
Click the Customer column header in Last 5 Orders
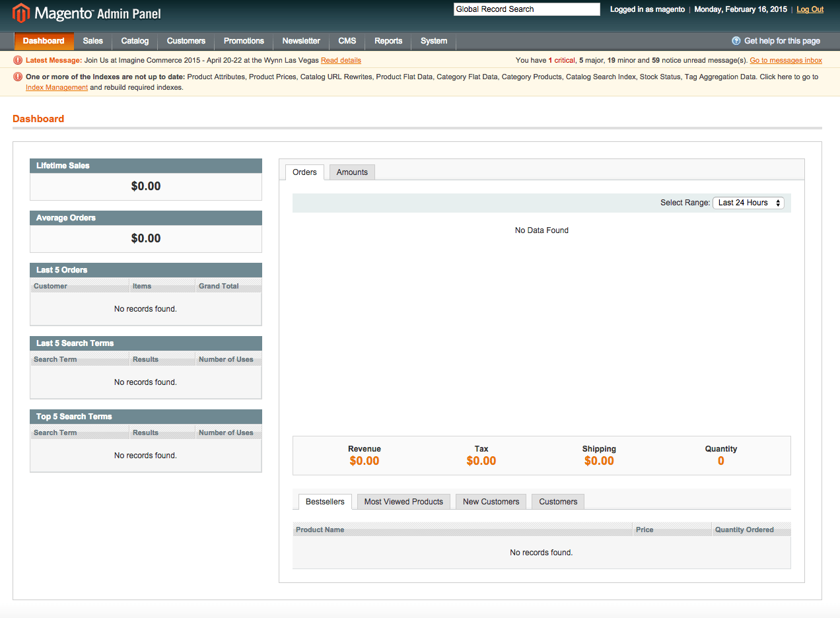[x=79, y=286]
